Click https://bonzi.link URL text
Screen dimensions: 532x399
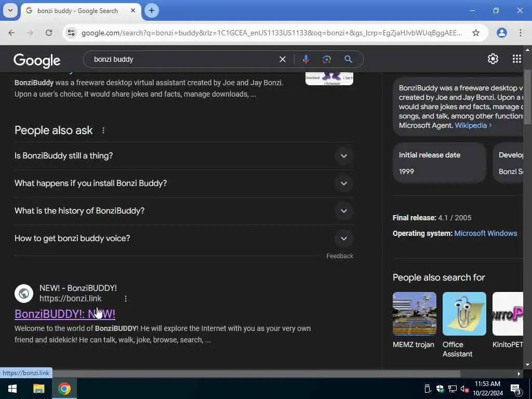click(x=70, y=299)
